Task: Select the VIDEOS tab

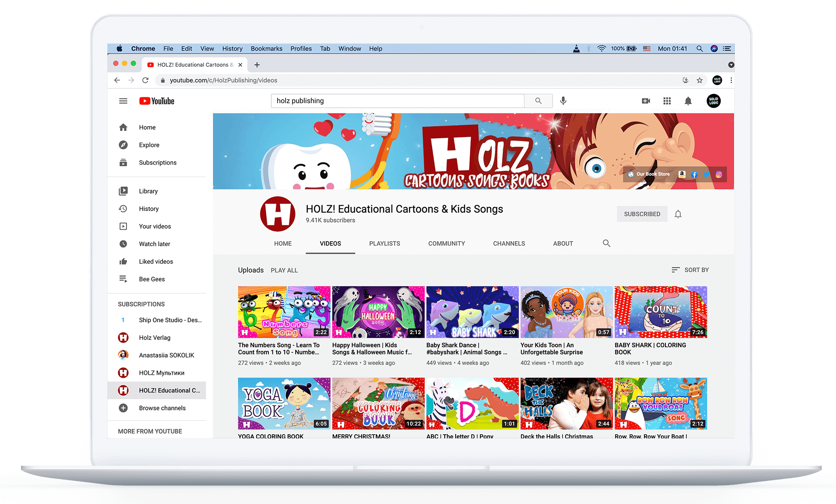Action: click(330, 243)
